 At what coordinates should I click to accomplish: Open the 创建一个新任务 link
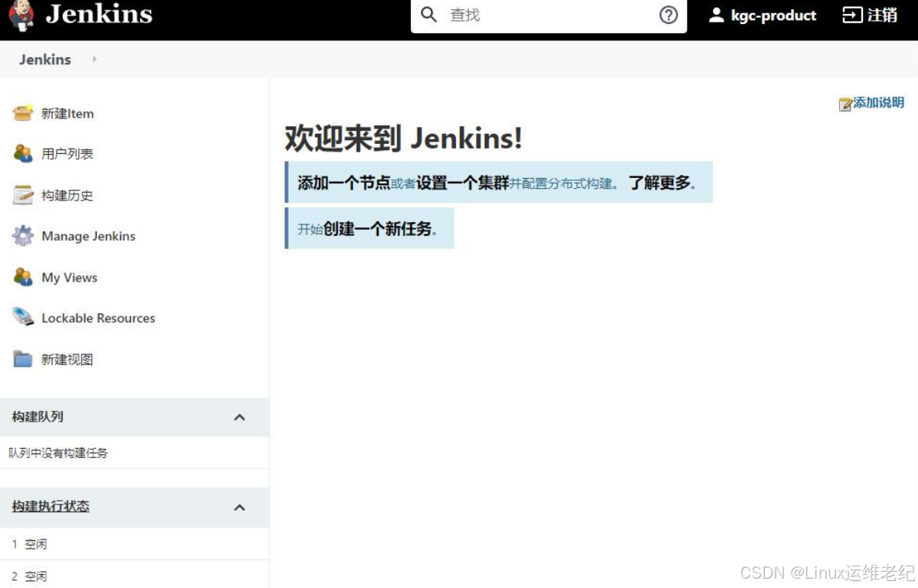coord(378,229)
